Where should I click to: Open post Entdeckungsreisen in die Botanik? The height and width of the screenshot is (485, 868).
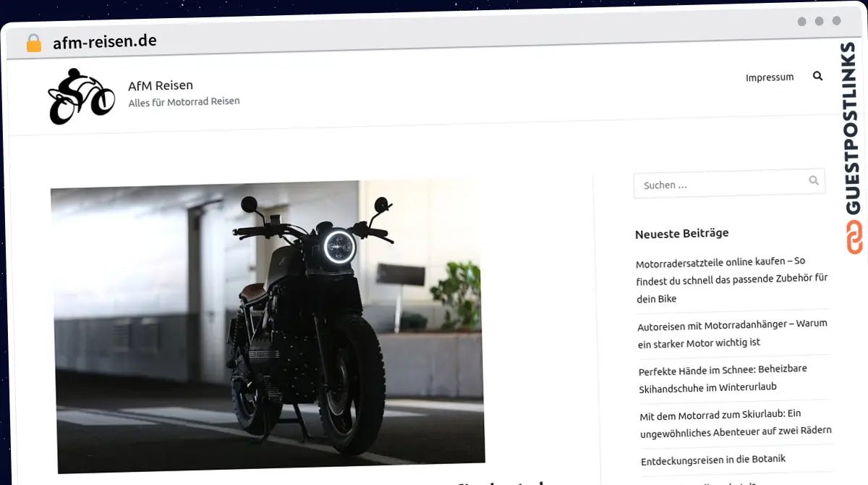coord(713,460)
